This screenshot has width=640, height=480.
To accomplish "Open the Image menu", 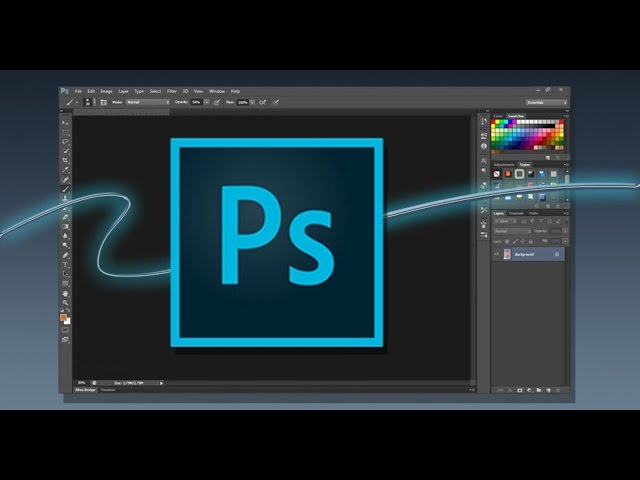I will (x=107, y=91).
